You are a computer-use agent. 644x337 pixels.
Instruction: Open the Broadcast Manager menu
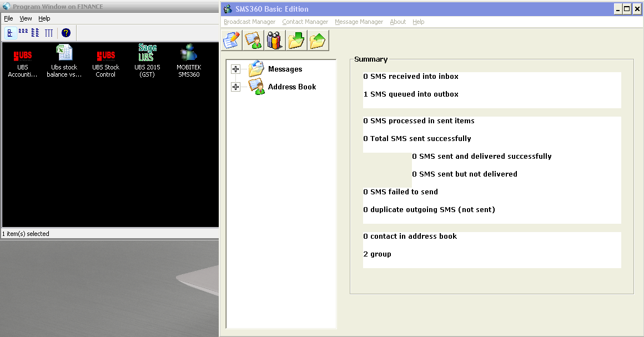pyautogui.click(x=249, y=22)
